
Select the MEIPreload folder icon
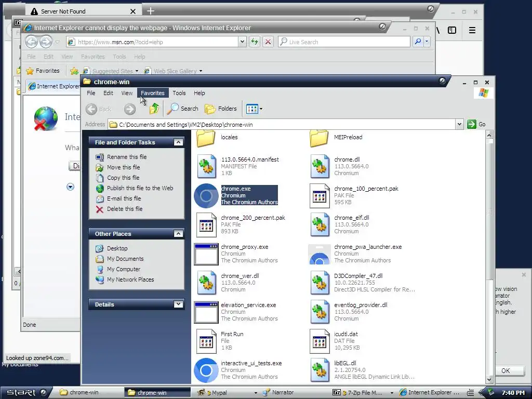(319, 138)
